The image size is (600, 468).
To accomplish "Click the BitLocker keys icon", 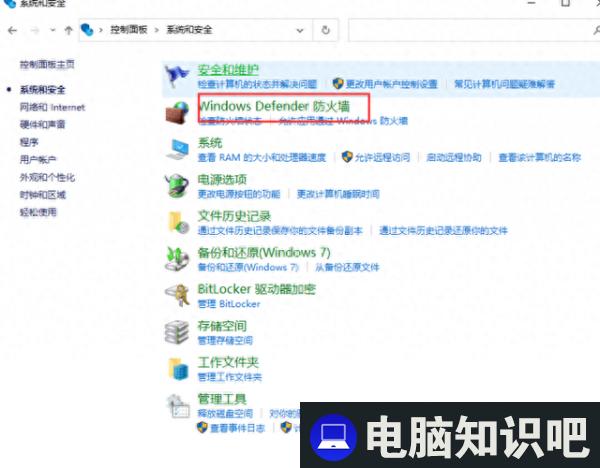I will coord(177,295).
